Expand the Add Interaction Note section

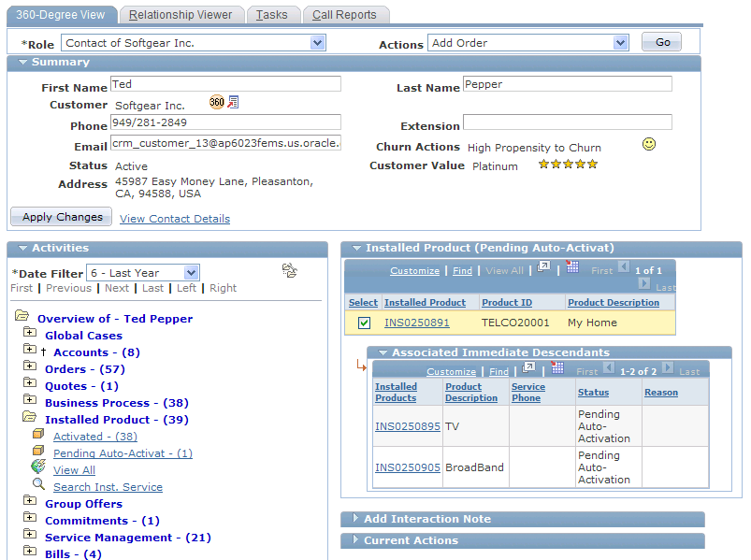(355, 518)
